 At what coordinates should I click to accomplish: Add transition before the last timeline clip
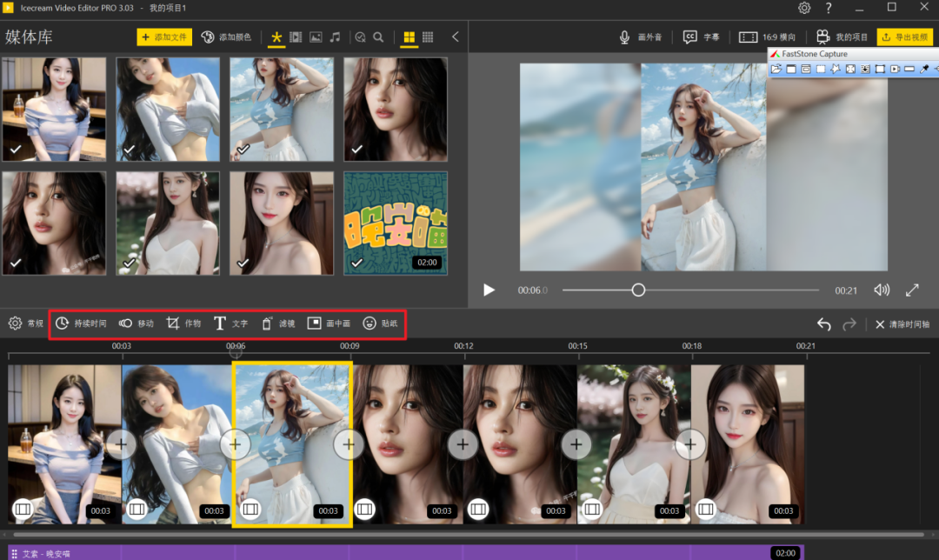pos(689,444)
